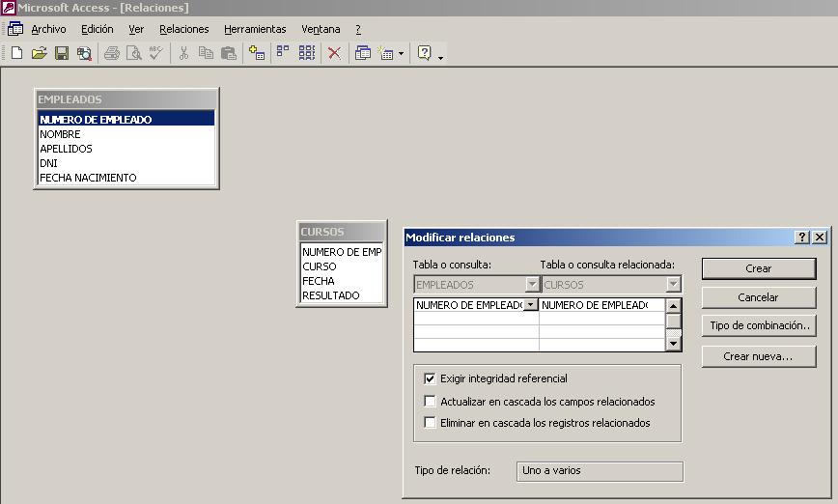
Task: Select NOMBRE field in EMPLEADOS table
Action: 126,134
